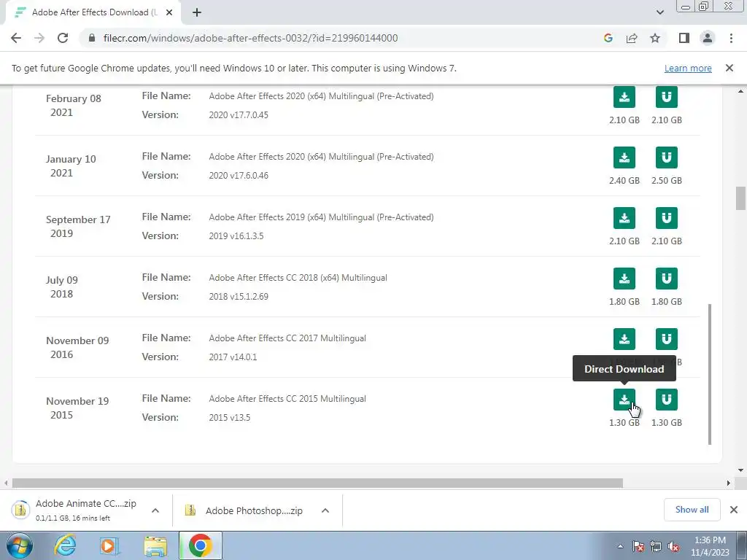Click direct download for After Effects CC 2015

(x=624, y=400)
